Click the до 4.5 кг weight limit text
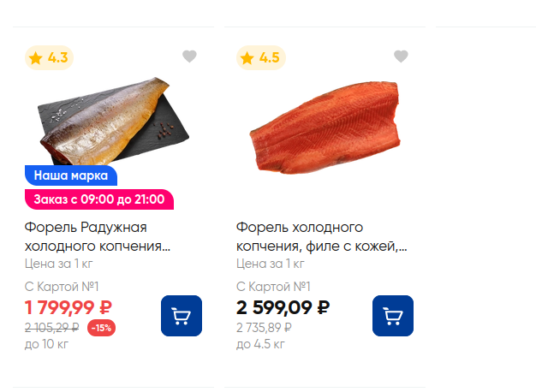This screenshot has width=536, height=392. [260, 344]
